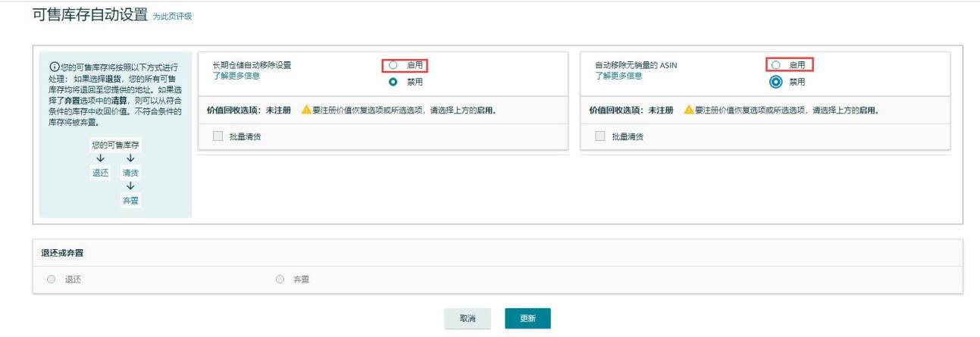Select 禁用 for 长期仓储自动移除设置
Image resolution: width=980 pixels, height=337 pixels.
393,81
